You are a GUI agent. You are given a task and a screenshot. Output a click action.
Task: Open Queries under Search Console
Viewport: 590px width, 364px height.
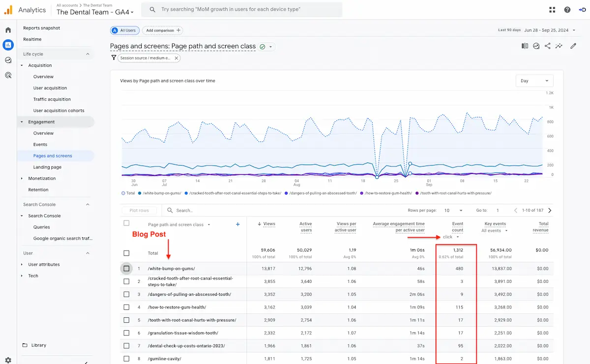point(42,227)
